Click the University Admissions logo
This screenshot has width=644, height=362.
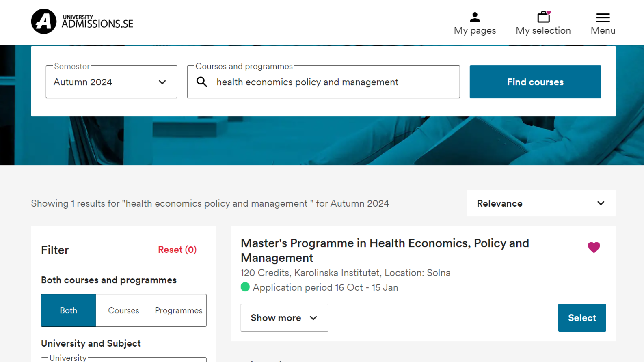[x=82, y=22]
